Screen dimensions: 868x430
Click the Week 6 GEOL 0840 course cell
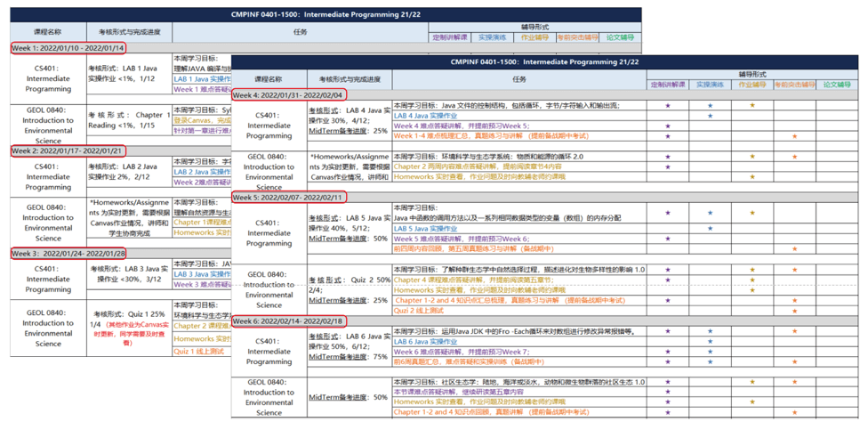pos(268,397)
